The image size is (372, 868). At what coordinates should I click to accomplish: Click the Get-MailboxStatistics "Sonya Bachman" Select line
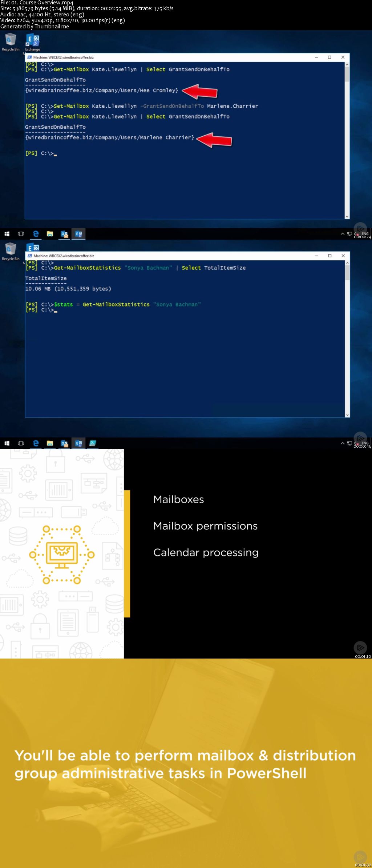click(x=136, y=268)
